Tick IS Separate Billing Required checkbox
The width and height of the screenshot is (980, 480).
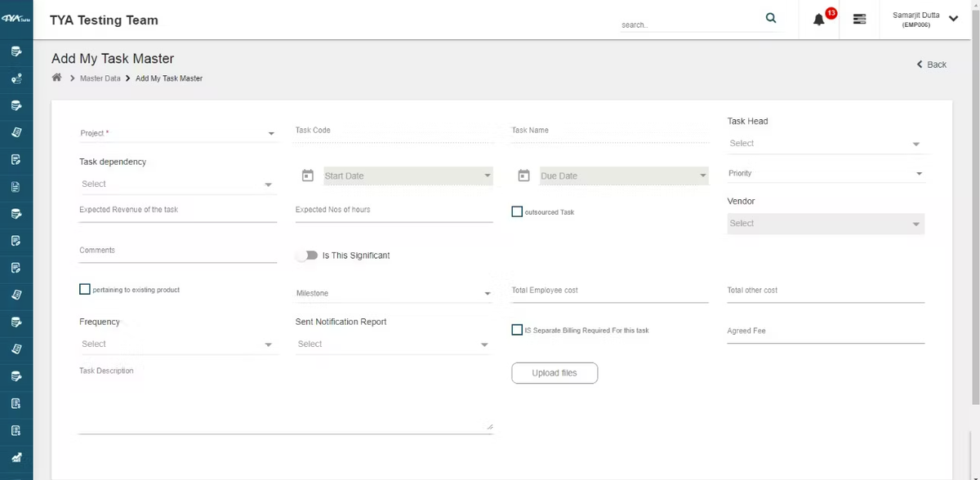click(x=517, y=330)
